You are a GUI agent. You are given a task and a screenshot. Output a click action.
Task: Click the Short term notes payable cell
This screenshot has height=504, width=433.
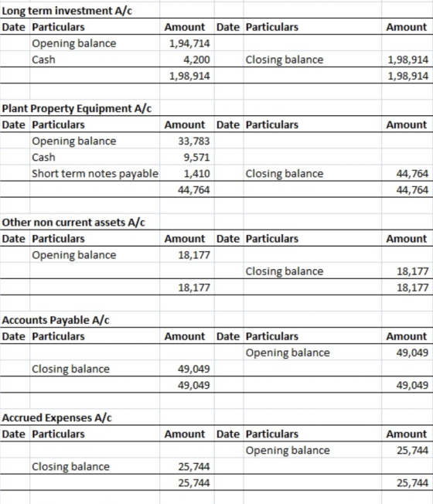[95, 174]
